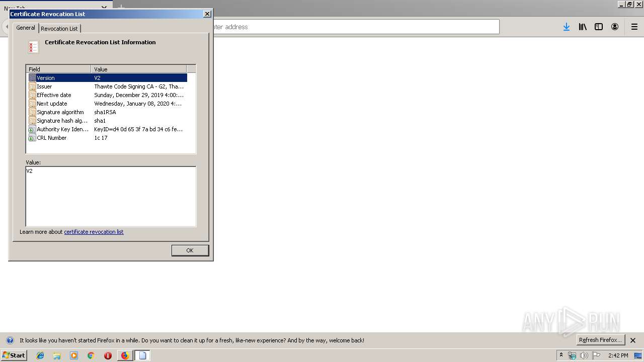644x362 pixels.
Task: Select the Signature algorithm field row
Action: pos(108,112)
